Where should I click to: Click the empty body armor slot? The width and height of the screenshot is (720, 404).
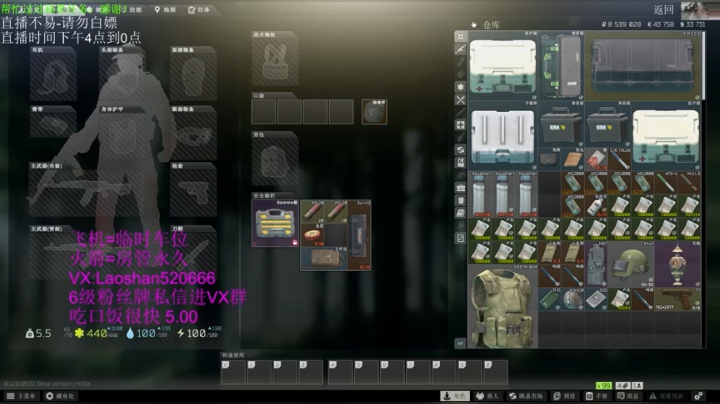[123, 135]
